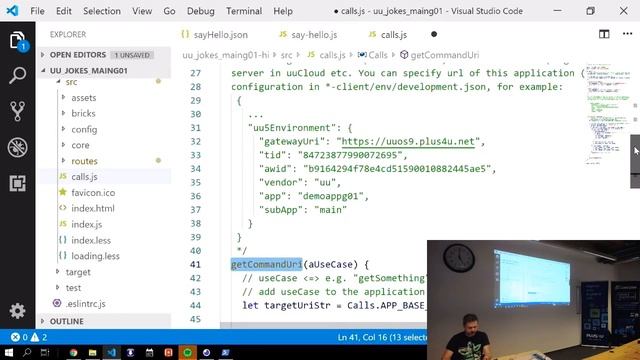The height and width of the screenshot is (360, 640).
Task: Open .eslintrc.js in the file tree
Action: coord(85,304)
